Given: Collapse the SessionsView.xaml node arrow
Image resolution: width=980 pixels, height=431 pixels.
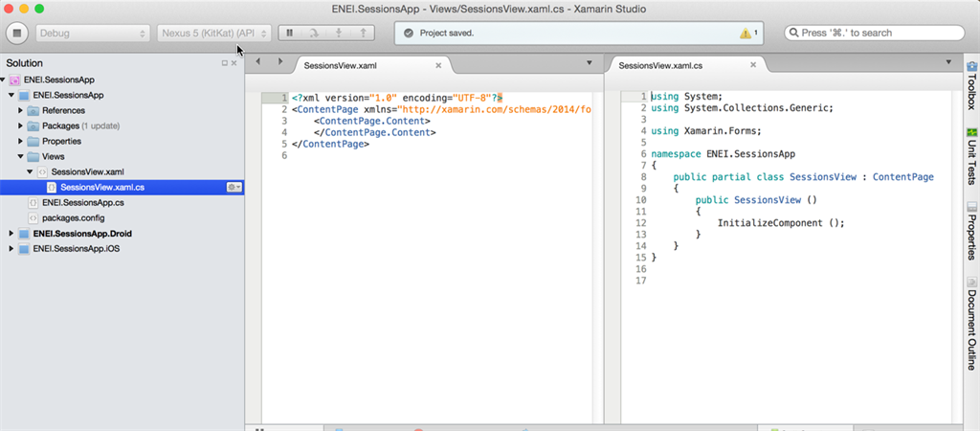Looking at the screenshot, I should [30, 171].
